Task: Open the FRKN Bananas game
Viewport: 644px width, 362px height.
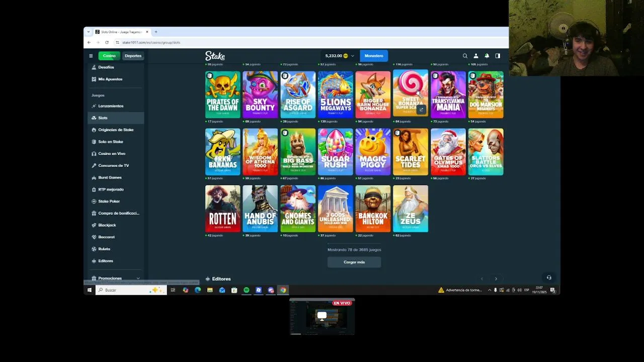Action: tap(223, 152)
